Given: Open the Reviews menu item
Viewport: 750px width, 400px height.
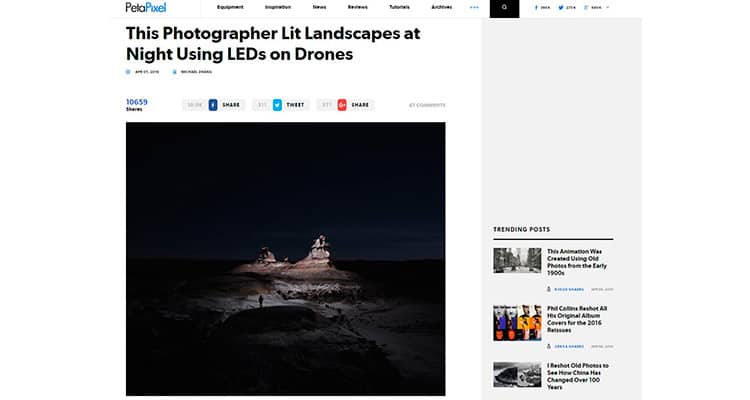Looking at the screenshot, I should [x=357, y=7].
